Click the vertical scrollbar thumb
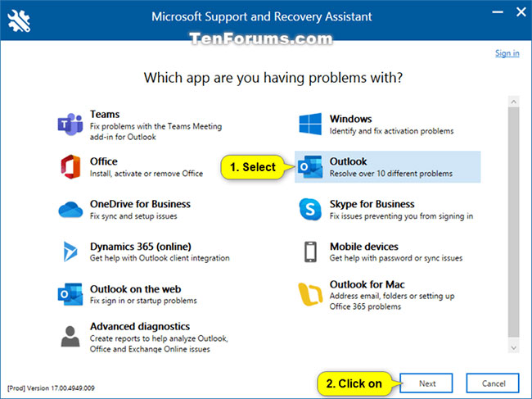This screenshot has width=532, height=399. coord(514,222)
